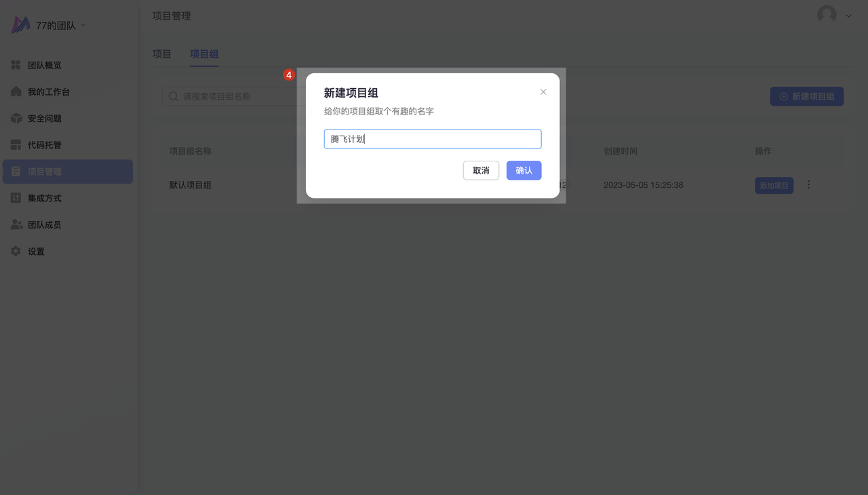Click the home icon for 我的工作台

[x=16, y=92]
